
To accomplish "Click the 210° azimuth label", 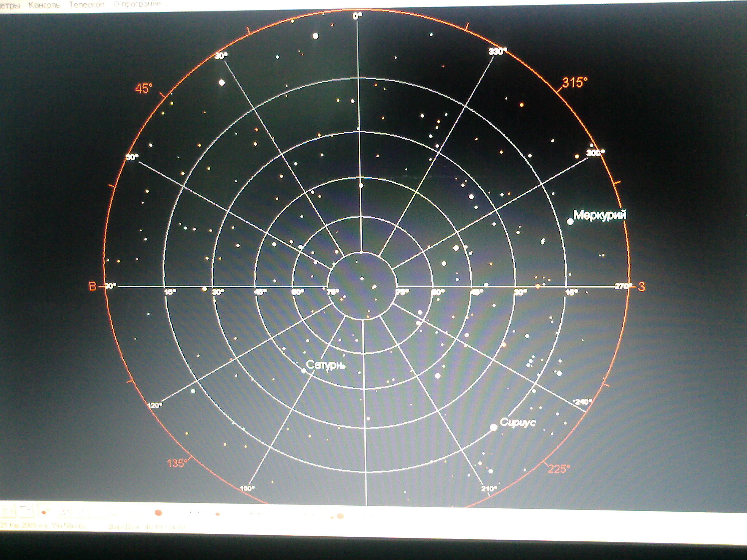I will point(489,489).
